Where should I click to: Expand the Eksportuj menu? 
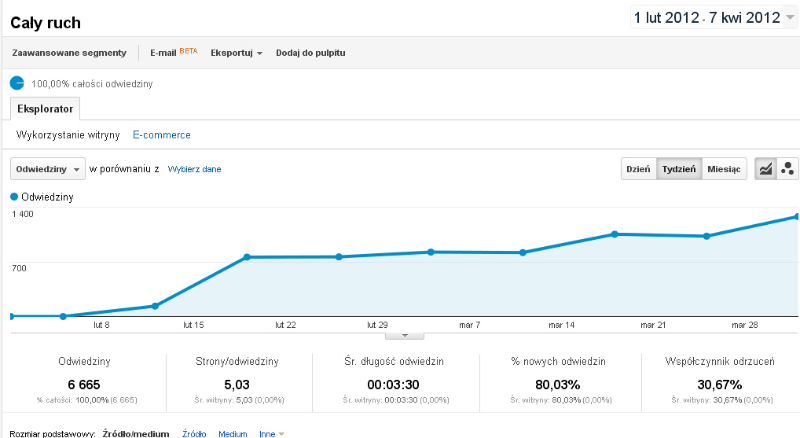[236, 53]
